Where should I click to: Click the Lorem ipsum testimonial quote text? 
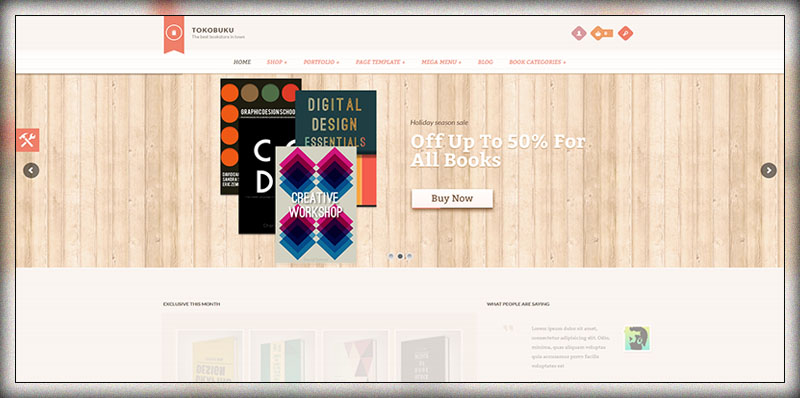click(x=570, y=347)
